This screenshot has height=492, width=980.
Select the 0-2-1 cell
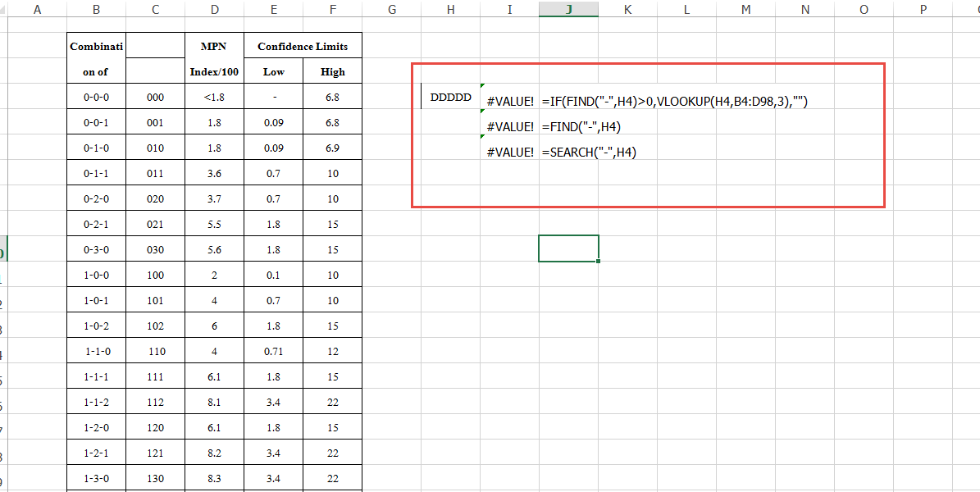coord(96,224)
